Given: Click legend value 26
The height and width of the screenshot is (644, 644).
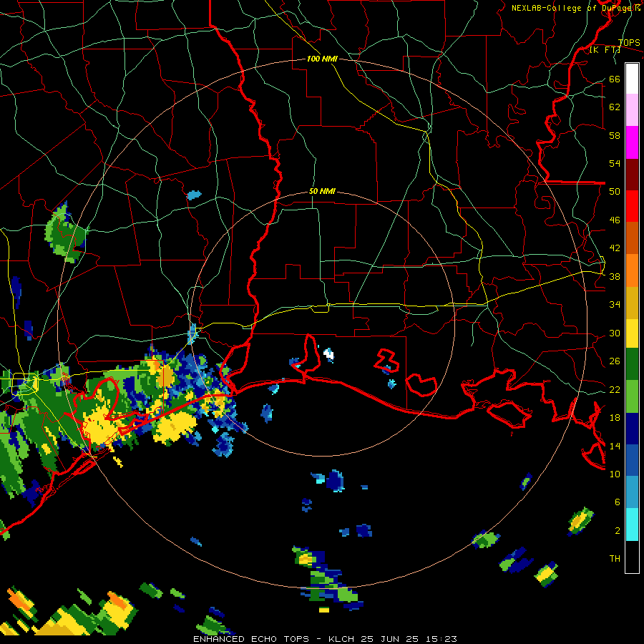Looking at the screenshot, I should tap(615, 361).
